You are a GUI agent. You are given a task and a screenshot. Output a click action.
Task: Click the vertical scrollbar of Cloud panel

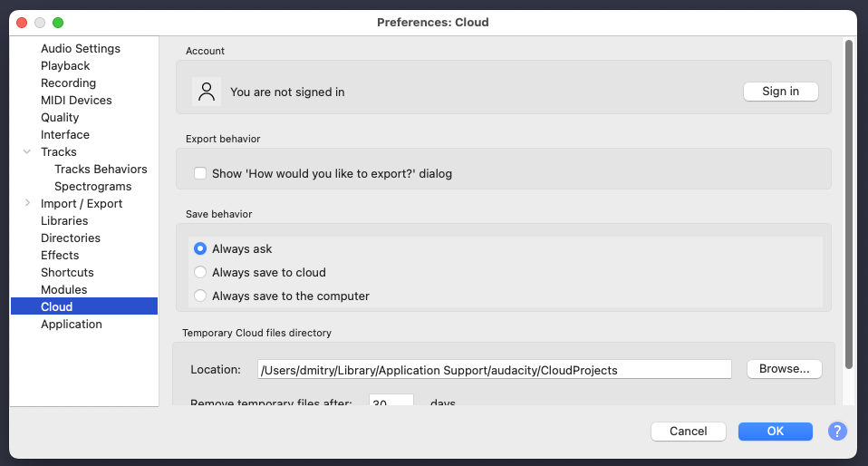849,204
